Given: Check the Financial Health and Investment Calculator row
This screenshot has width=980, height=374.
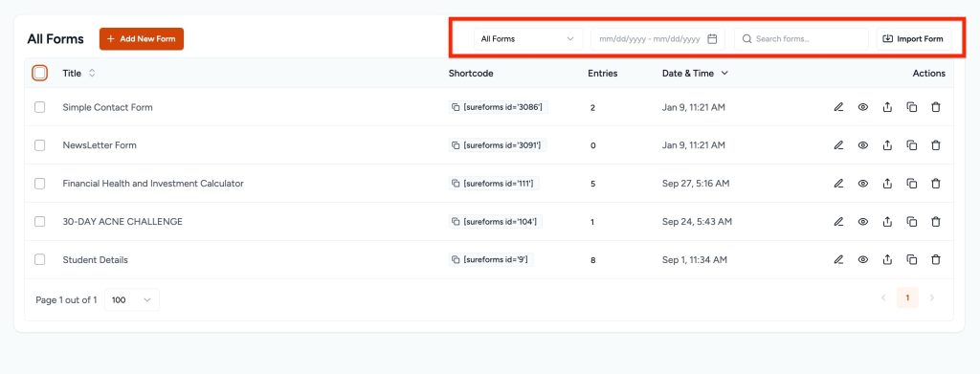Looking at the screenshot, I should (39, 184).
